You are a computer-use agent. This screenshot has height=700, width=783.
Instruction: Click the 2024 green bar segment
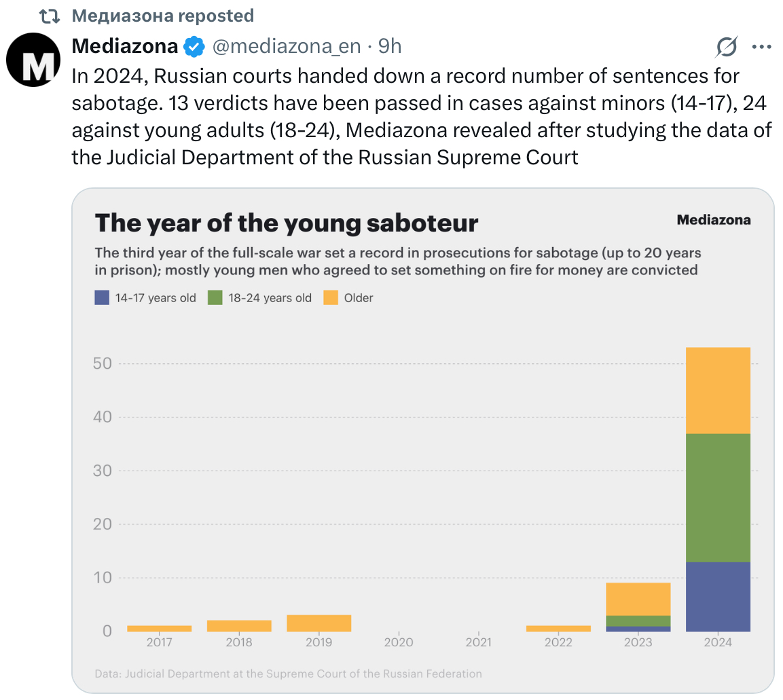coord(718,497)
